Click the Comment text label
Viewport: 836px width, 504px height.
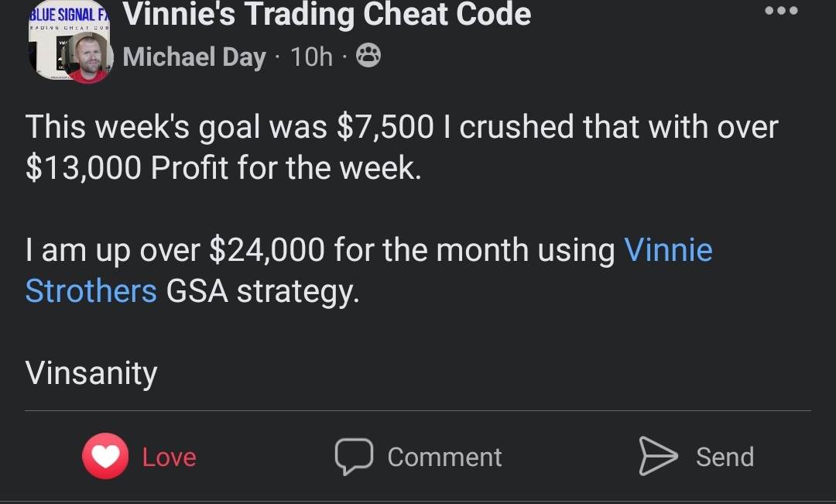tap(444, 457)
